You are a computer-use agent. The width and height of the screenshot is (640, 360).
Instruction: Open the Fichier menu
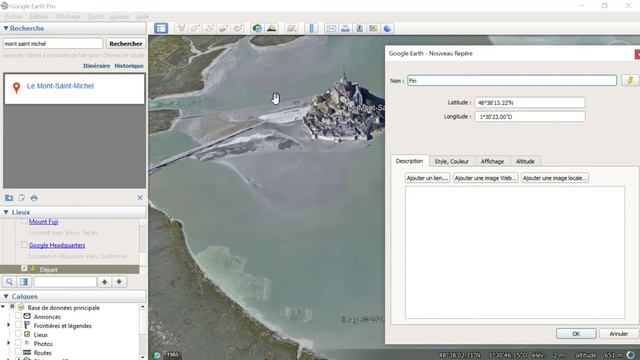[14, 17]
